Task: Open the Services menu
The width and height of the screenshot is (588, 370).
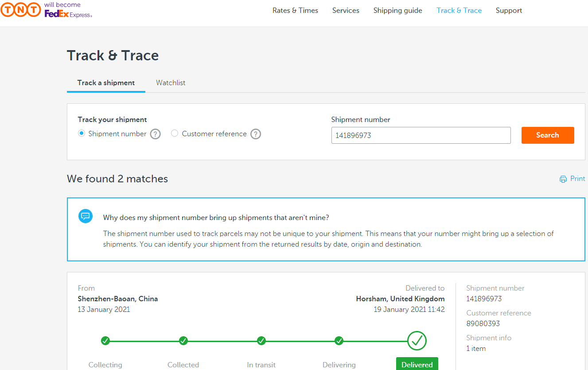Action: click(x=346, y=11)
